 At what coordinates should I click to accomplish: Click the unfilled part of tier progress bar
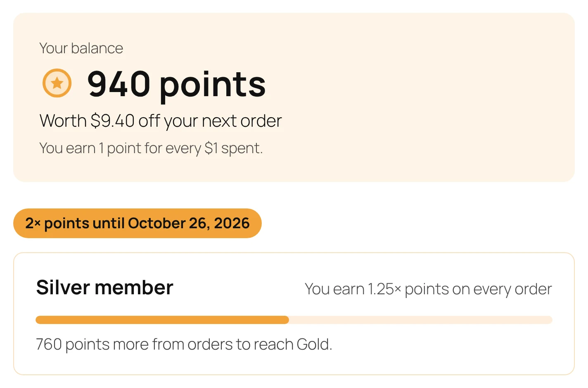421,320
